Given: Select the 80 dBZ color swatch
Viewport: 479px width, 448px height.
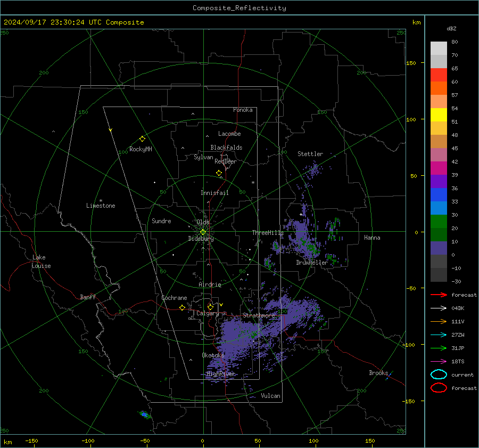Looking at the screenshot, I should pyautogui.click(x=439, y=48).
